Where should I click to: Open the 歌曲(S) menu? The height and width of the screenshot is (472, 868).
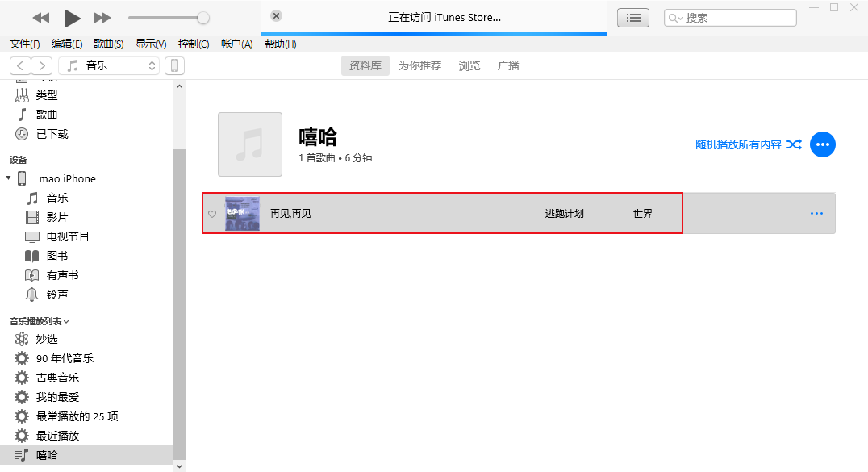[108, 44]
